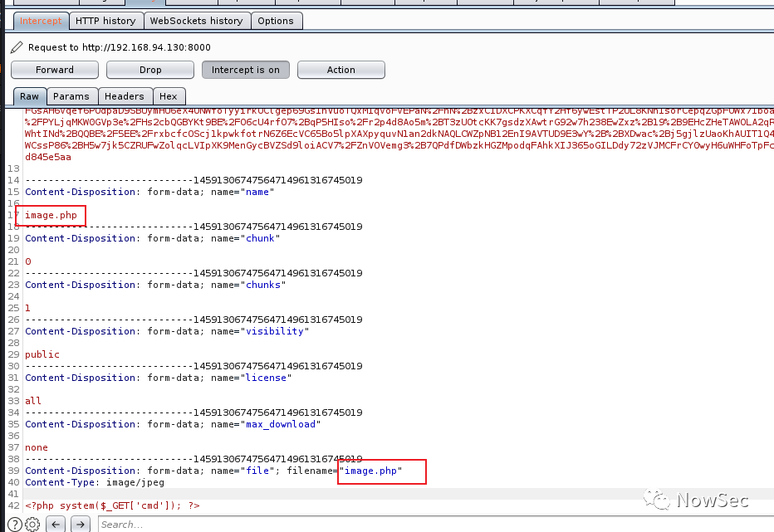Open help via question mark icon
Image resolution: width=774 pixels, height=532 pixels.
pos(15,524)
